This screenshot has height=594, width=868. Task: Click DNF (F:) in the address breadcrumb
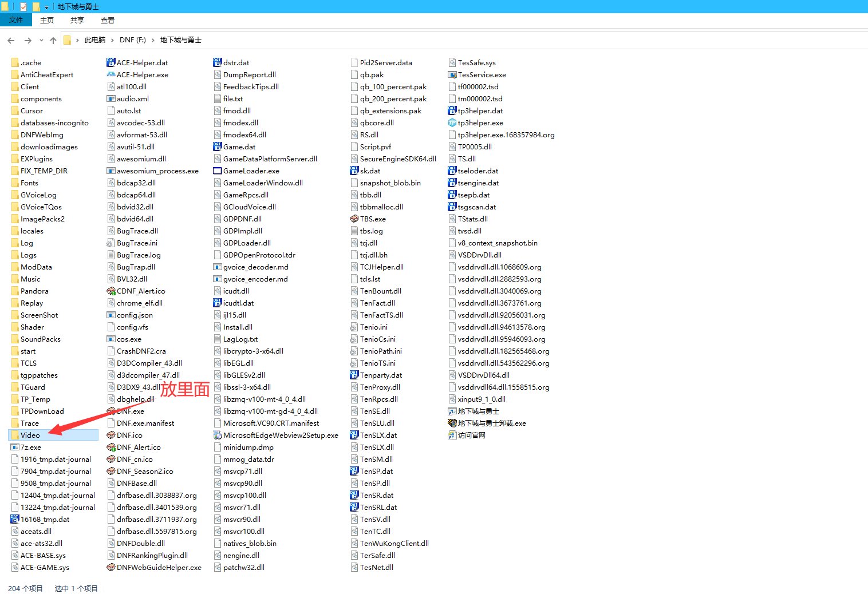(133, 40)
